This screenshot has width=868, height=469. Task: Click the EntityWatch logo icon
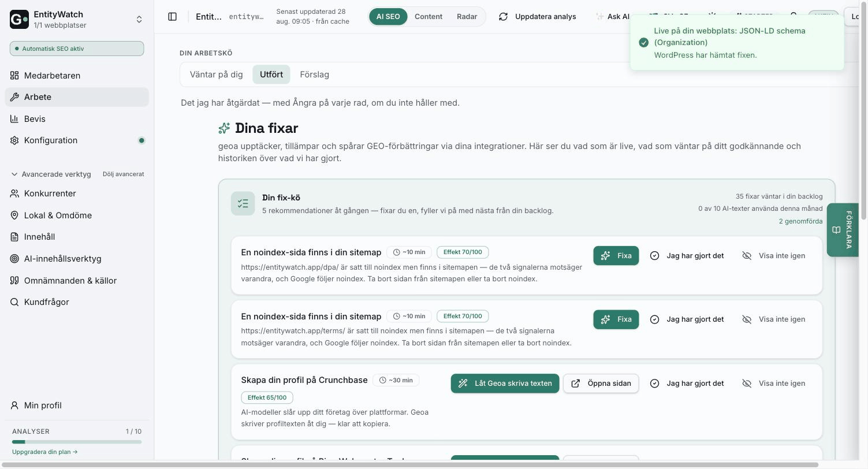click(19, 19)
